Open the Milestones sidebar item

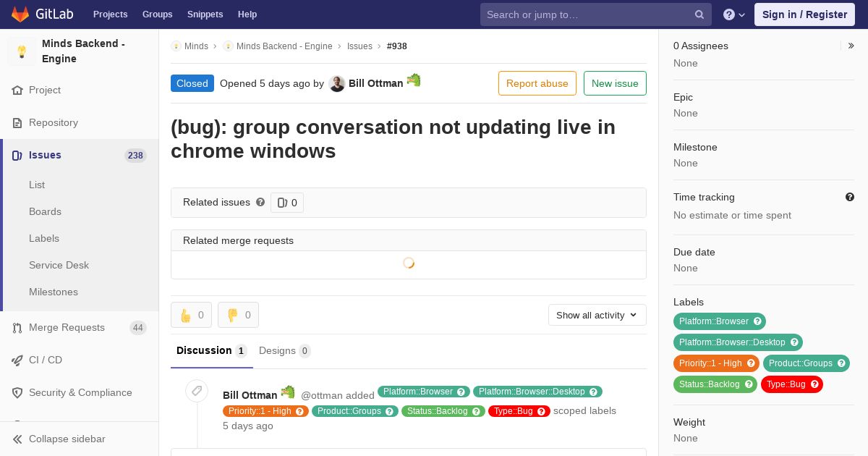coord(54,292)
